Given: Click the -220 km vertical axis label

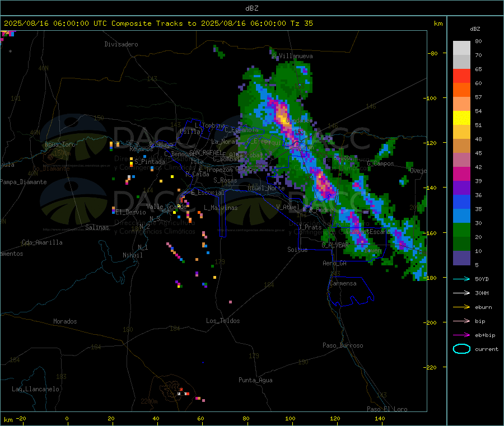Looking at the screenshot, I should (x=431, y=367).
